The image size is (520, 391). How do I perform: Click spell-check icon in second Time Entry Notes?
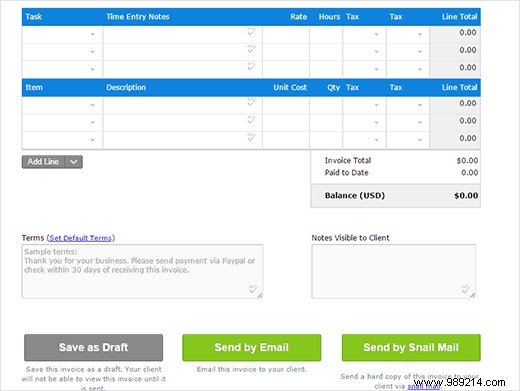251,49
